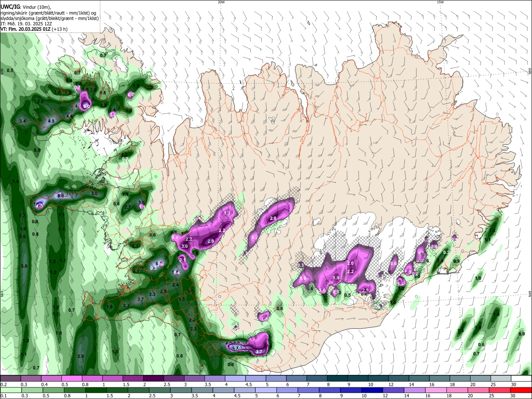The height and width of the screenshot is (399, 532).
Task: Select the upper legend row 25 light gray swatch
Action: click(501, 378)
